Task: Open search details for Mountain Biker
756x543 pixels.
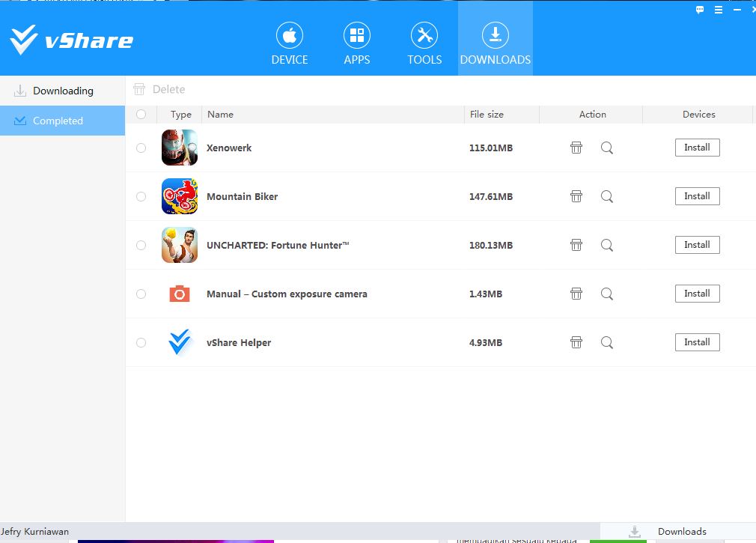Action: (x=606, y=196)
